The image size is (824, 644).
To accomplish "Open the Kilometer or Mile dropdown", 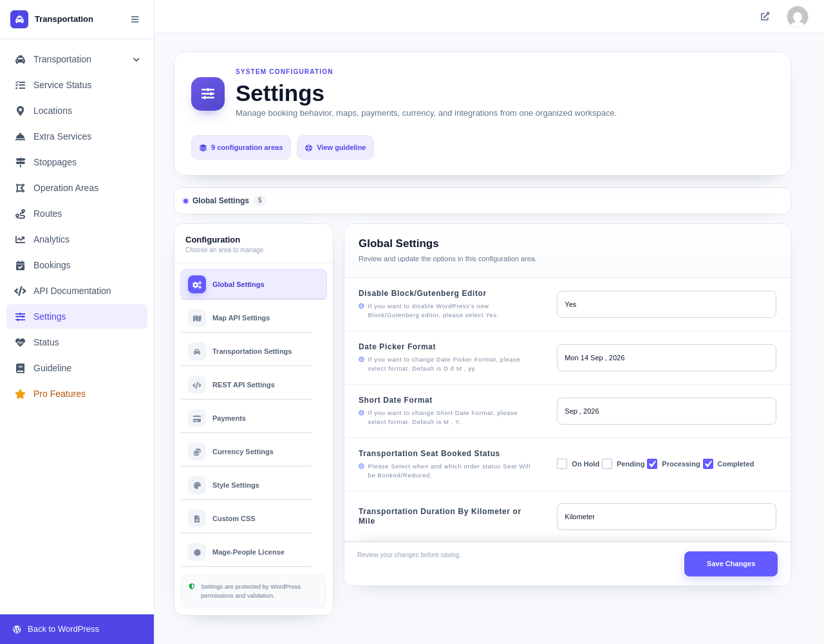I will pos(666,517).
